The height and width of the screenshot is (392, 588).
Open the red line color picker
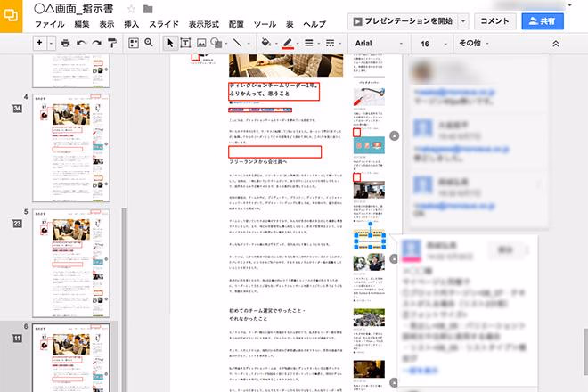point(289,43)
